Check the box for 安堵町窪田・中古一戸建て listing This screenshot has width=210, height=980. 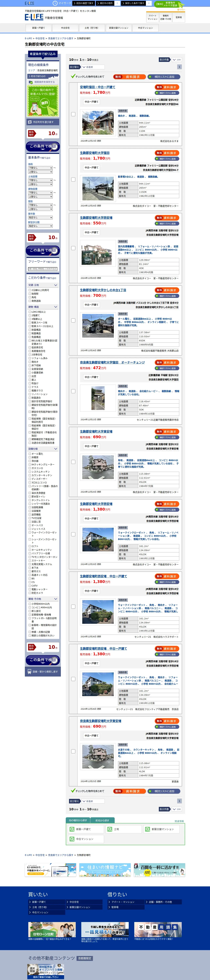73,114
